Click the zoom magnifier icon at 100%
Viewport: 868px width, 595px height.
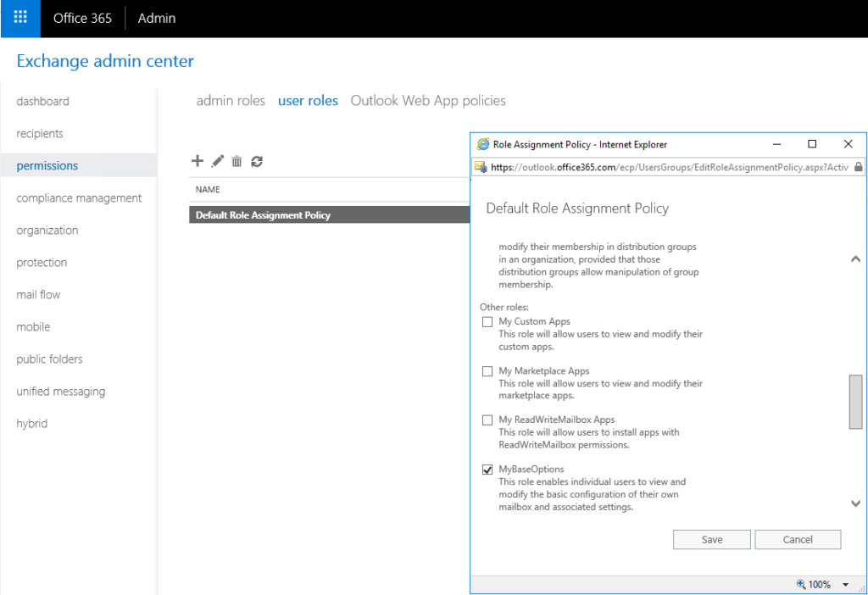tap(801, 584)
